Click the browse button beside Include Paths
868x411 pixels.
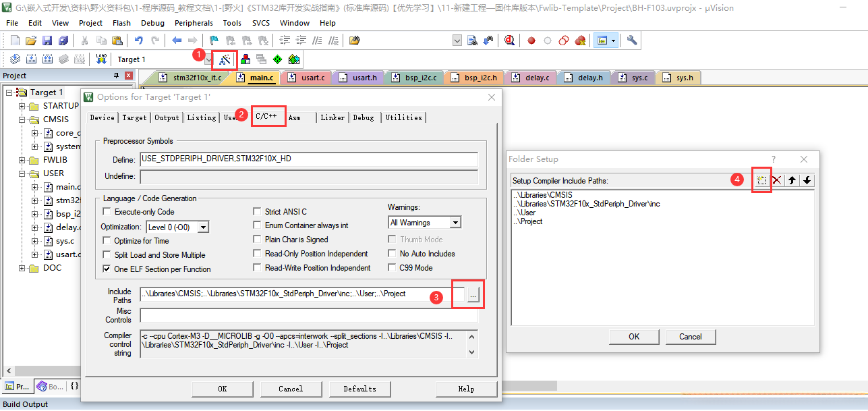pos(473,294)
